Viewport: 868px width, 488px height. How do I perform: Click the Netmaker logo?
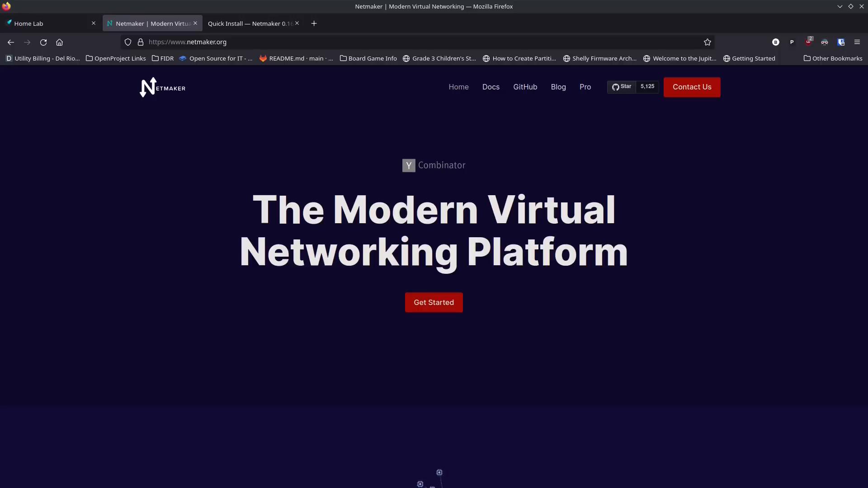163,87
